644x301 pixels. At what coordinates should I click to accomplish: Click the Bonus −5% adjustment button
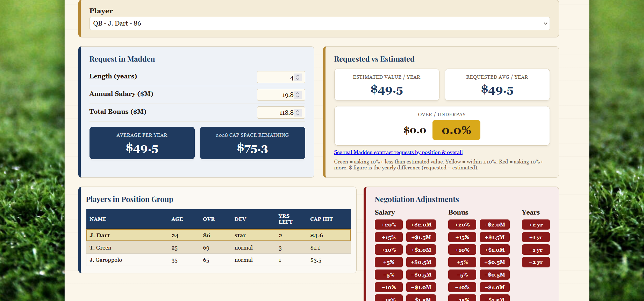462,275
